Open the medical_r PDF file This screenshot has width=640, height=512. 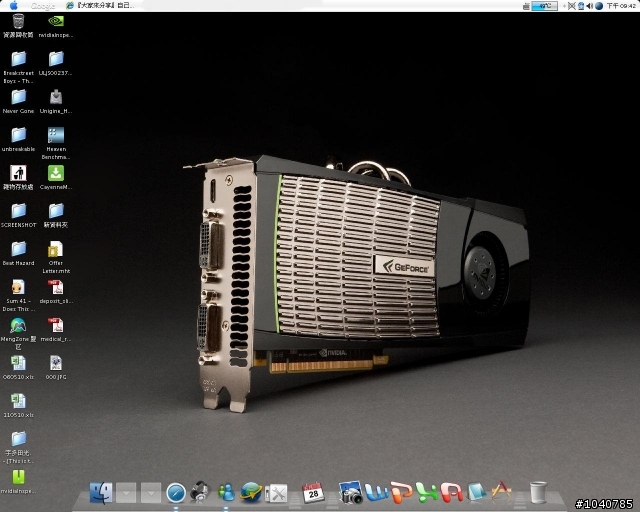pos(56,329)
